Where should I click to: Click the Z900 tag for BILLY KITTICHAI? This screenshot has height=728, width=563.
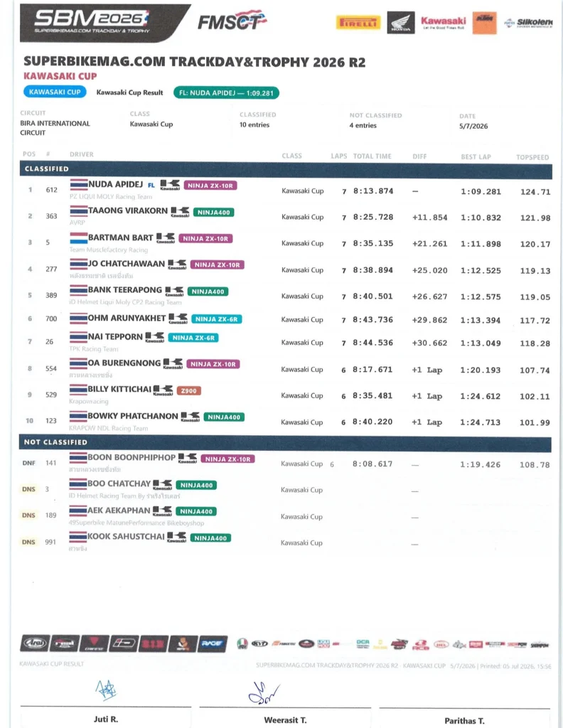[x=188, y=390]
